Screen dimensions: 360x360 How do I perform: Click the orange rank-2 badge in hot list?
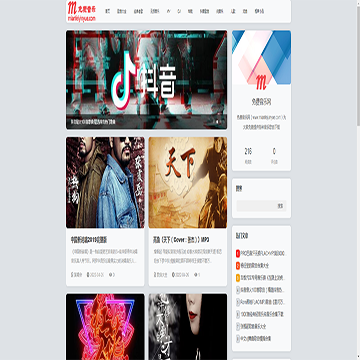[238, 266]
